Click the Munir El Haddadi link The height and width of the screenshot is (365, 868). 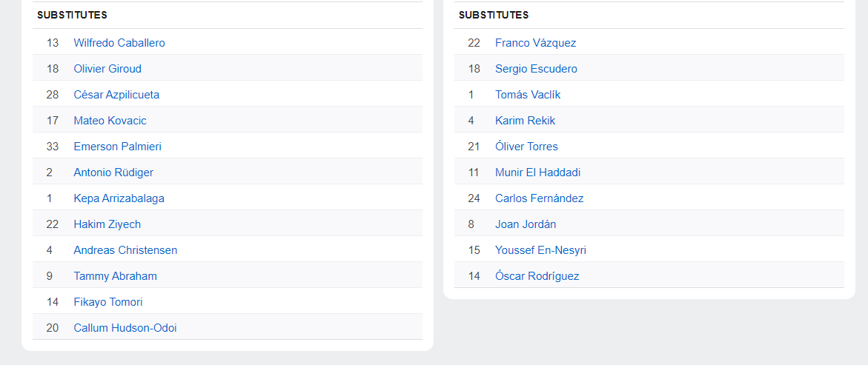pos(537,173)
